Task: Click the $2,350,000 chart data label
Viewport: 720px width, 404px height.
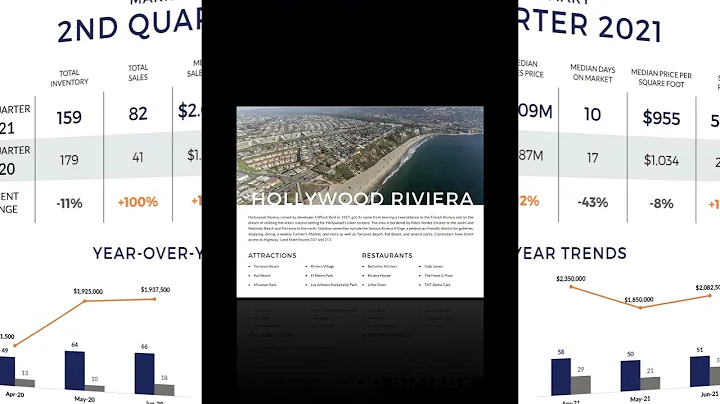Action: tap(571, 279)
